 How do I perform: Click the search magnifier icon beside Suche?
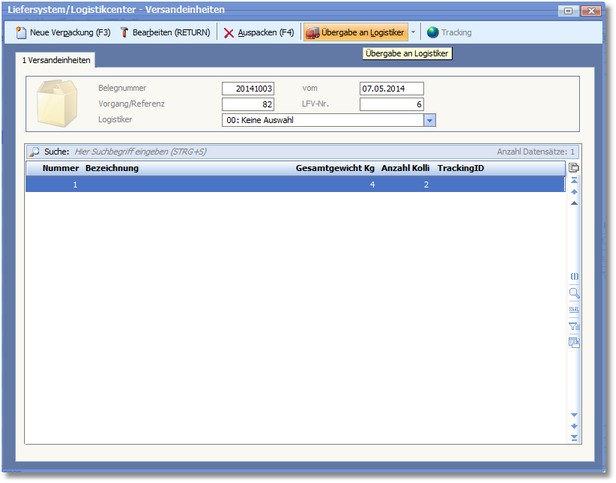34,152
